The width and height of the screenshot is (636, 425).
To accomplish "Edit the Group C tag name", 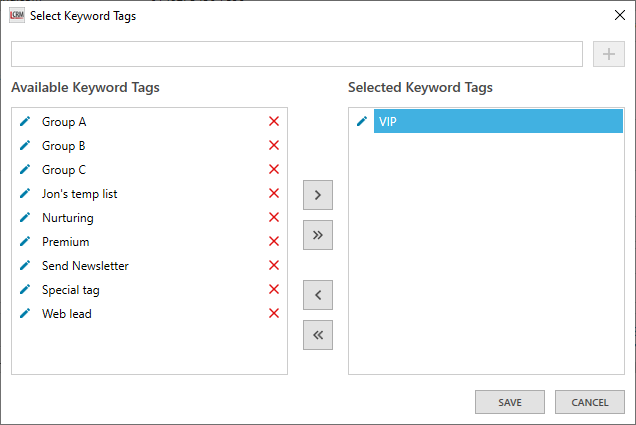I will click(25, 170).
